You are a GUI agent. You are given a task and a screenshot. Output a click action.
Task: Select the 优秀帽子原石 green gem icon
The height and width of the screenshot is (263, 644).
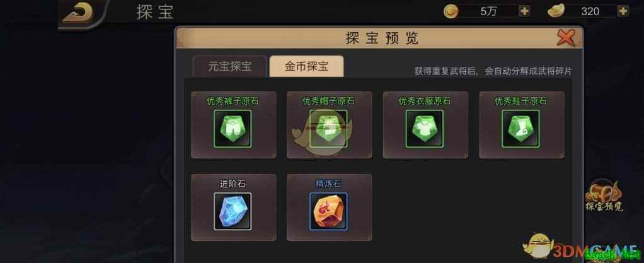[328, 129]
